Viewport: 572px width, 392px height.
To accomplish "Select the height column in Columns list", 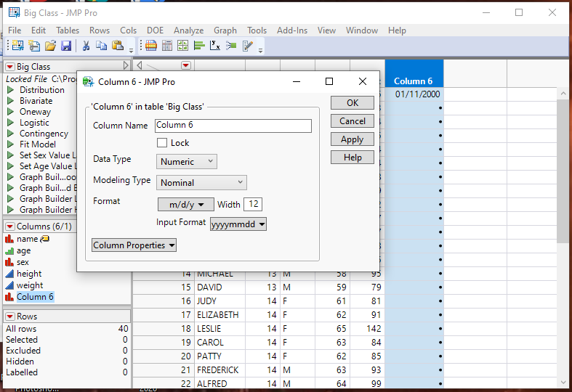I will pos(29,274).
